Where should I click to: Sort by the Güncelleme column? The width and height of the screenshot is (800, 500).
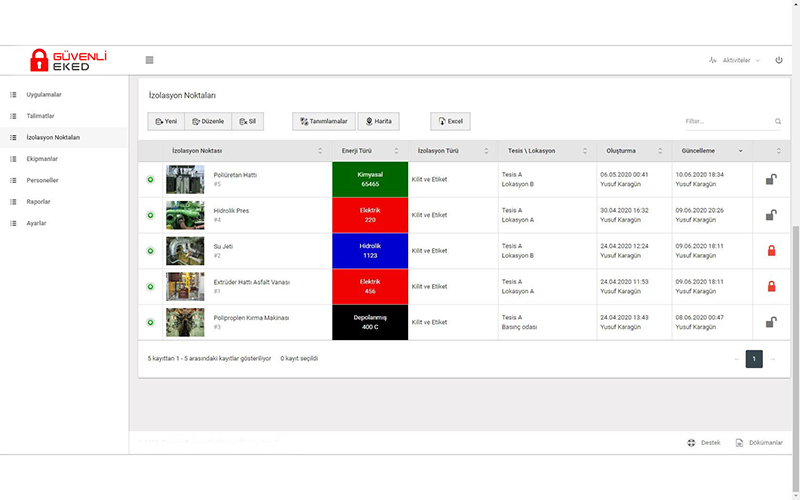point(712,151)
